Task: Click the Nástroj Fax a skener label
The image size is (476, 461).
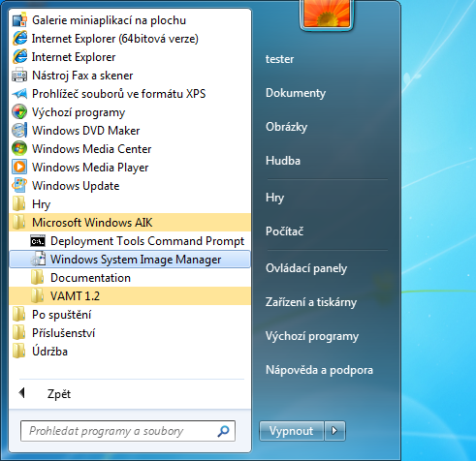Action: coord(82,76)
